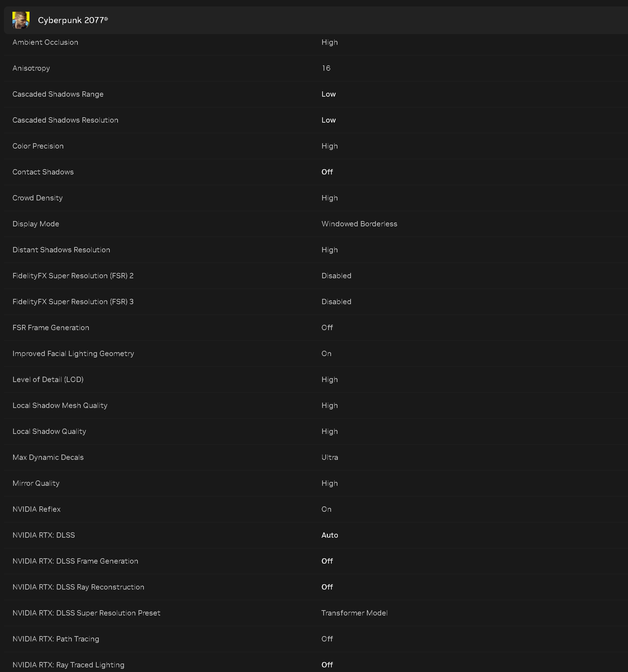Click the Transformer Model preset value
This screenshot has height=672, width=628.
pyautogui.click(x=354, y=613)
